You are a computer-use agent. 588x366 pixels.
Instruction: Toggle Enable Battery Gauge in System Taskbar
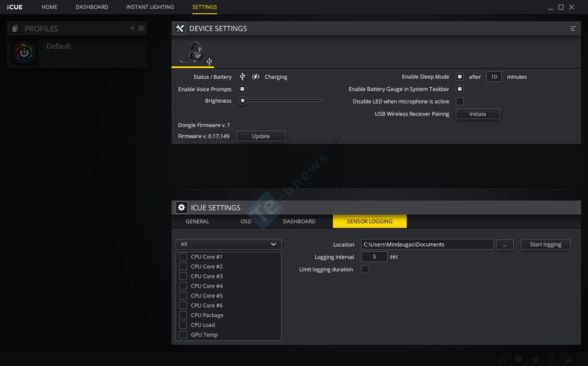[x=460, y=89]
